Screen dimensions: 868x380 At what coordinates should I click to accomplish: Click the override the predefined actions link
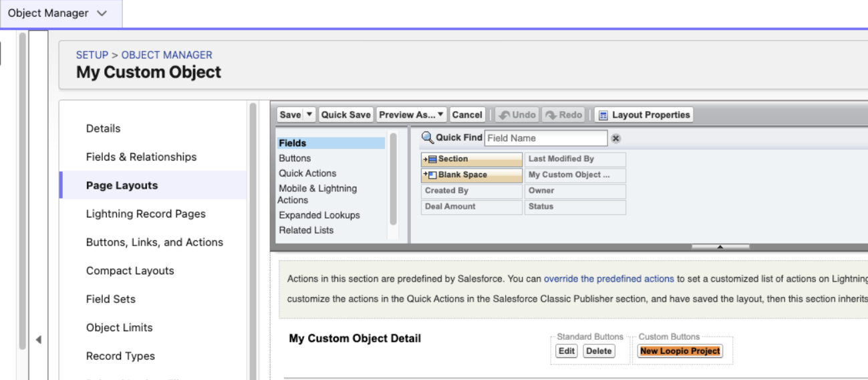tap(609, 278)
